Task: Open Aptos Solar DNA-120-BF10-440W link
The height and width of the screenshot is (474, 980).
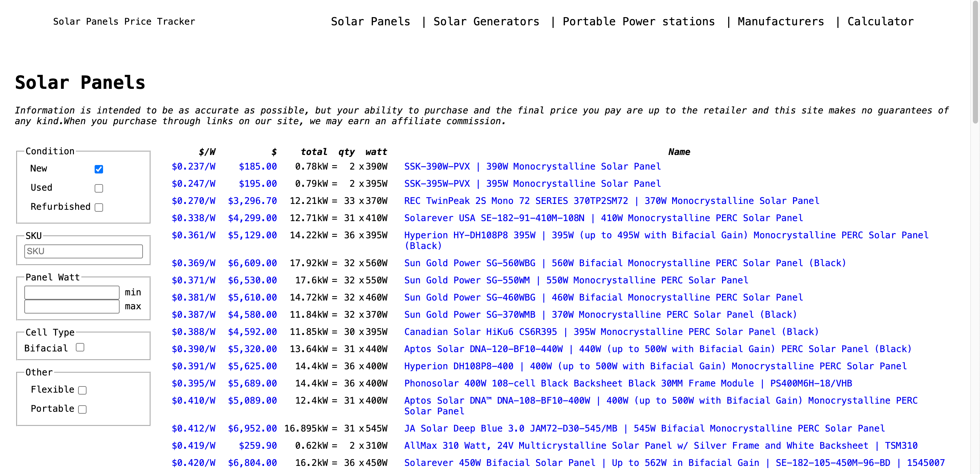Action: [x=658, y=349]
